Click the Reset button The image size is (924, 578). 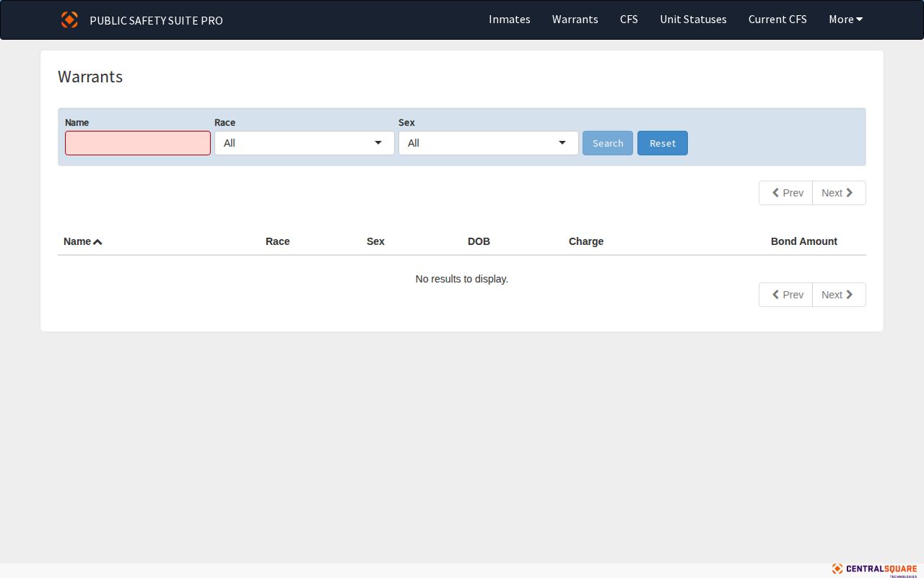pyautogui.click(x=663, y=143)
